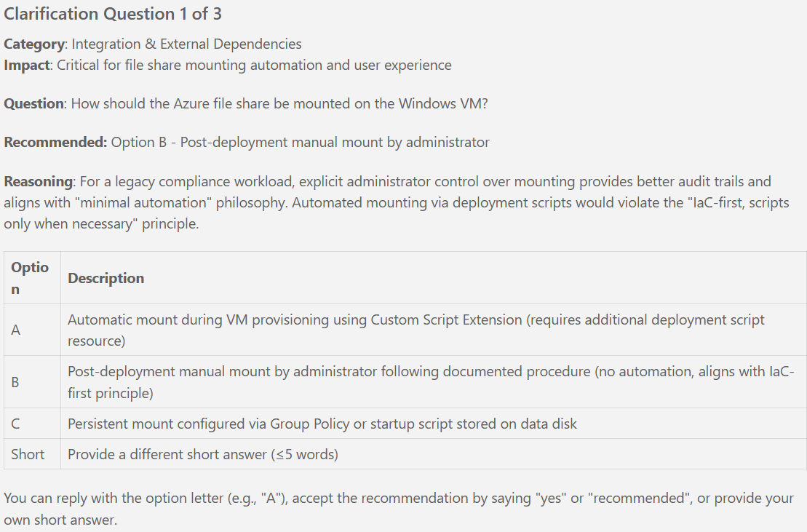Click the post-deployment manual mount description

coord(426,382)
